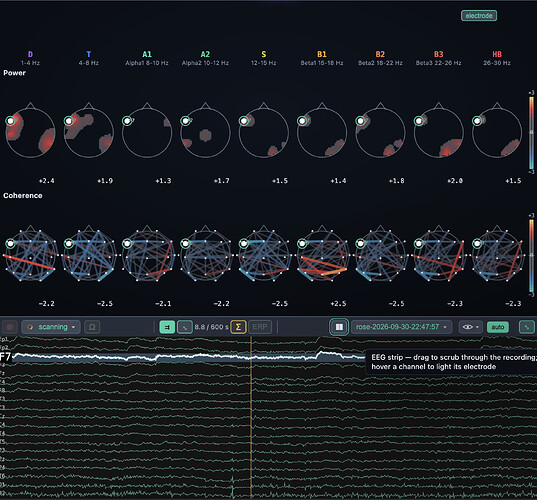Click the +2.0 value under Beta3 power
This screenshot has width=537, height=500.
(x=455, y=181)
